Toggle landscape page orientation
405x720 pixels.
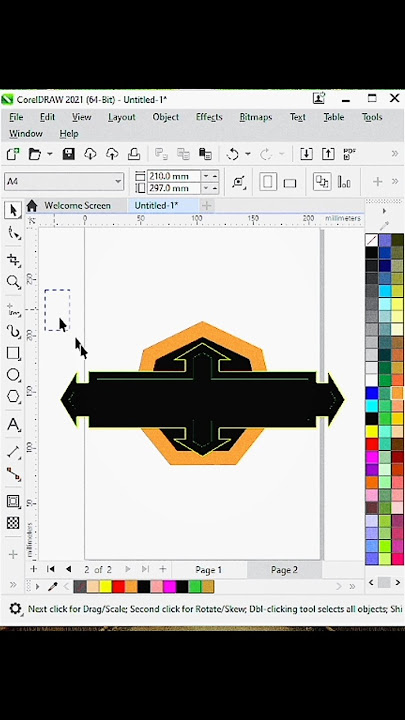click(290, 183)
